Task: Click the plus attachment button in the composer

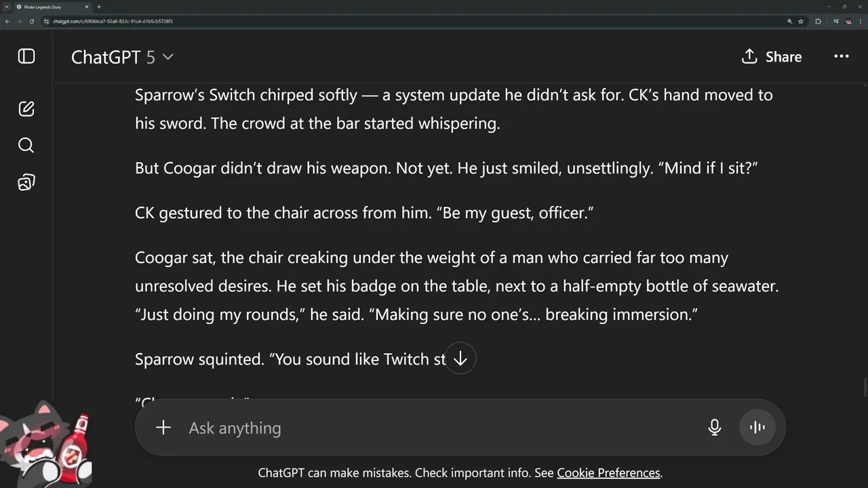Action: [x=163, y=428]
